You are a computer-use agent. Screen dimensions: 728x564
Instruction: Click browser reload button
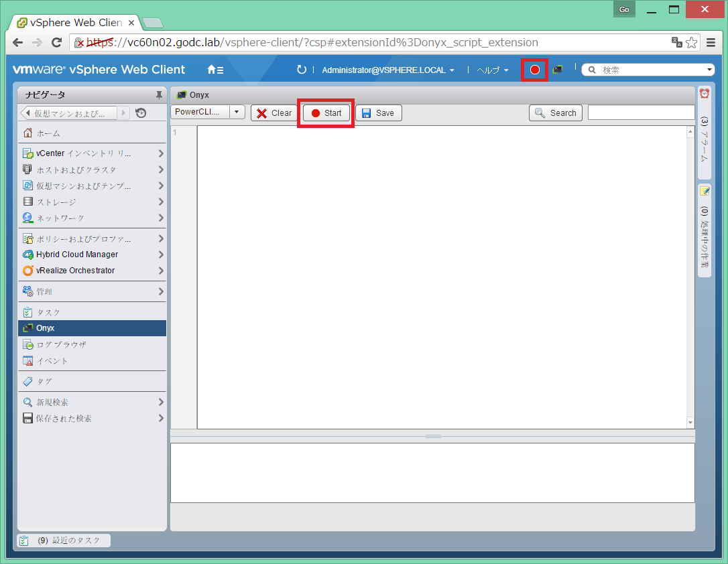[x=56, y=43]
